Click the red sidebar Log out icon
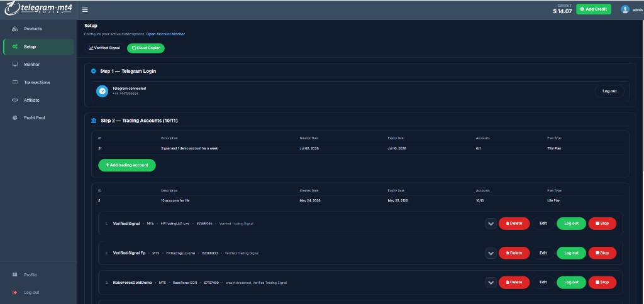 click(15, 293)
